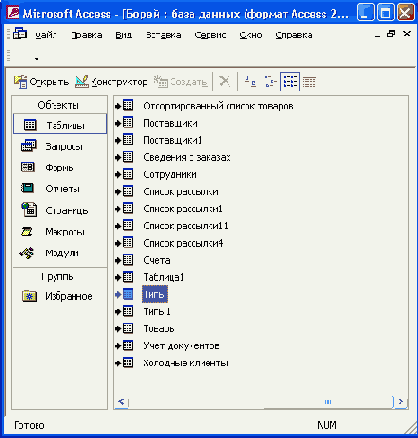The height and width of the screenshot is (438, 418).
Task: Click the table icon beside Счета
Action: coord(128,259)
